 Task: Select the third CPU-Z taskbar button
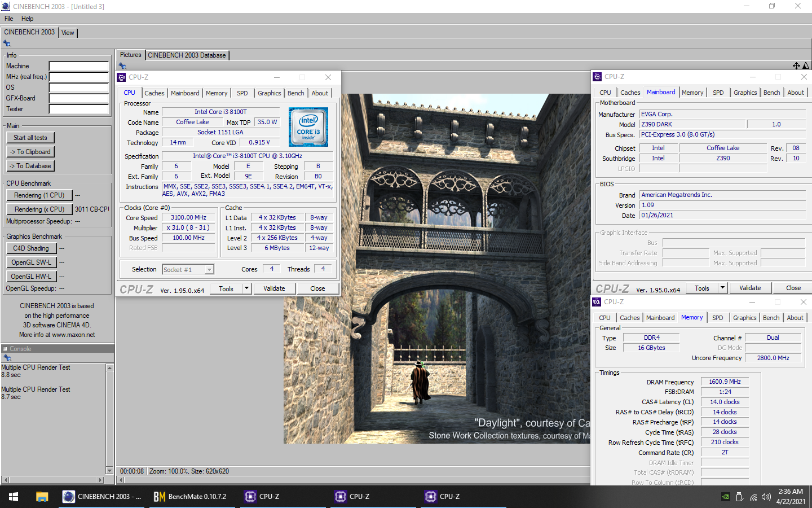click(462, 497)
